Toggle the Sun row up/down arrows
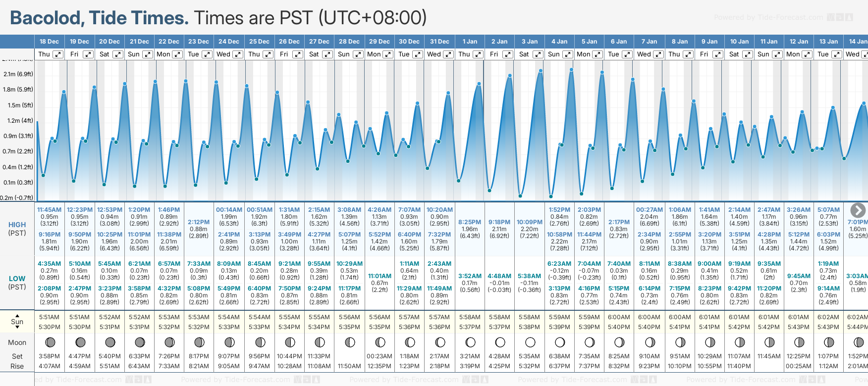The height and width of the screenshot is (386, 868). click(17, 322)
